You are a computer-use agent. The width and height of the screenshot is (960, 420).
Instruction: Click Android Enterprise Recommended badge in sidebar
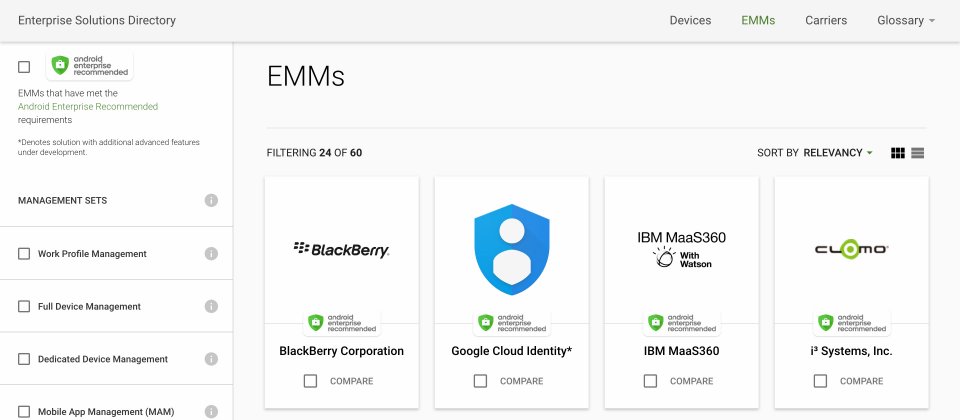point(89,66)
